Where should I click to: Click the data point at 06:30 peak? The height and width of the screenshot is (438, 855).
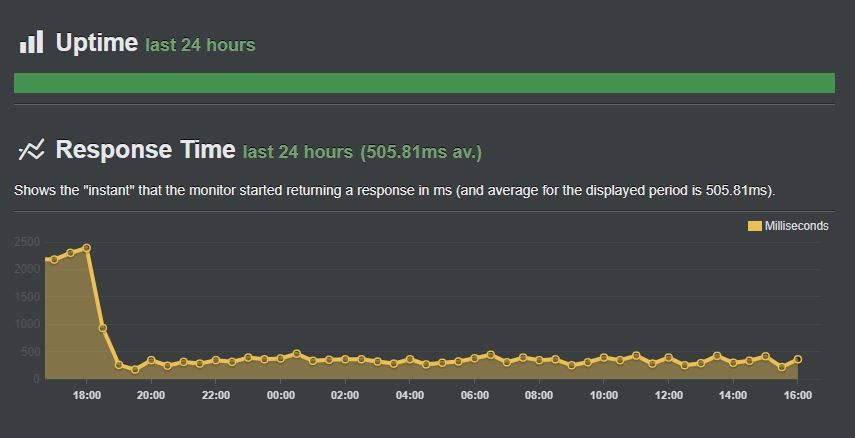tap(490, 355)
